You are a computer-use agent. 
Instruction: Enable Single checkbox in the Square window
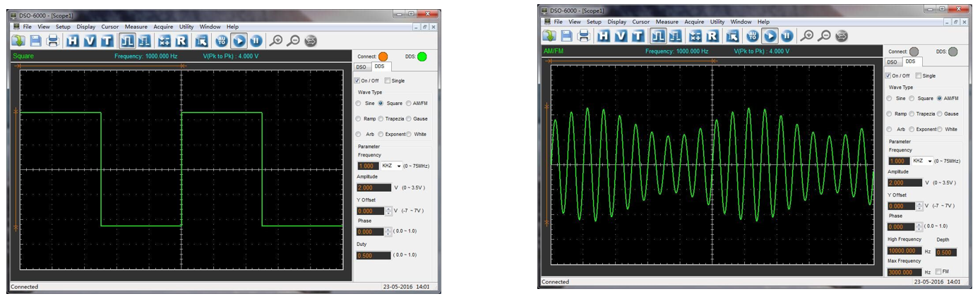(388, 80)
